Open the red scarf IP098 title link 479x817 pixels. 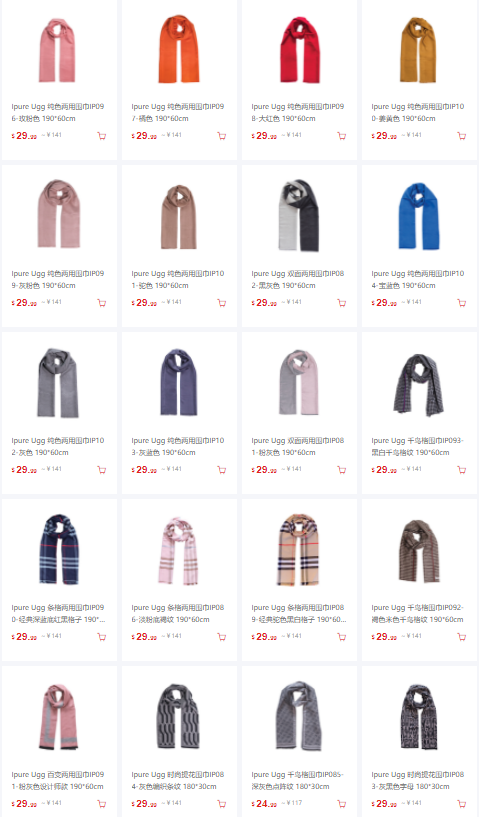tap(298, 113)
